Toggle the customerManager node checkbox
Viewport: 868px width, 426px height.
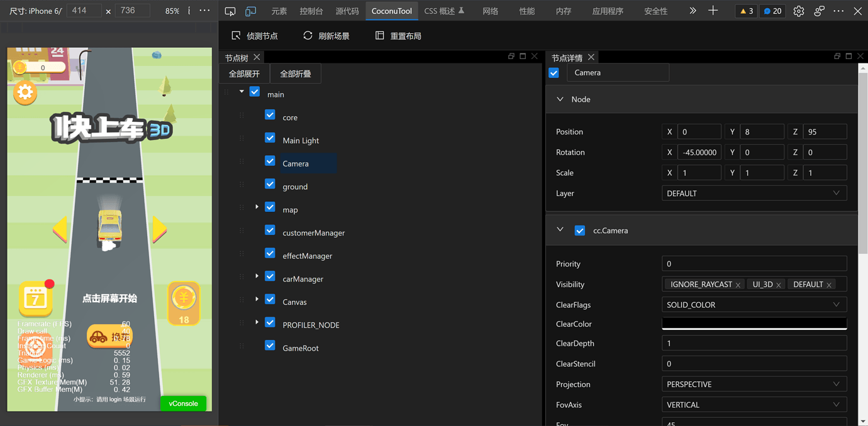pyautogui.click(x=270, y=231)
